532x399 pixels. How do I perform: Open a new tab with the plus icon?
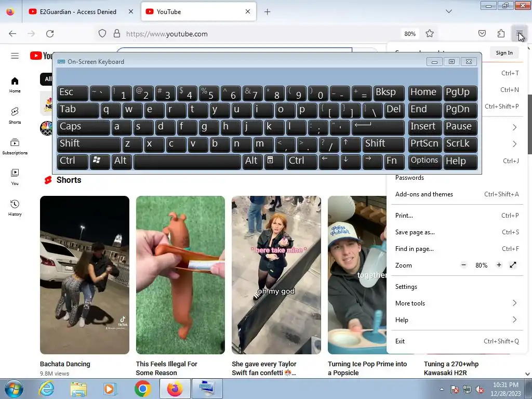(268, 12)
